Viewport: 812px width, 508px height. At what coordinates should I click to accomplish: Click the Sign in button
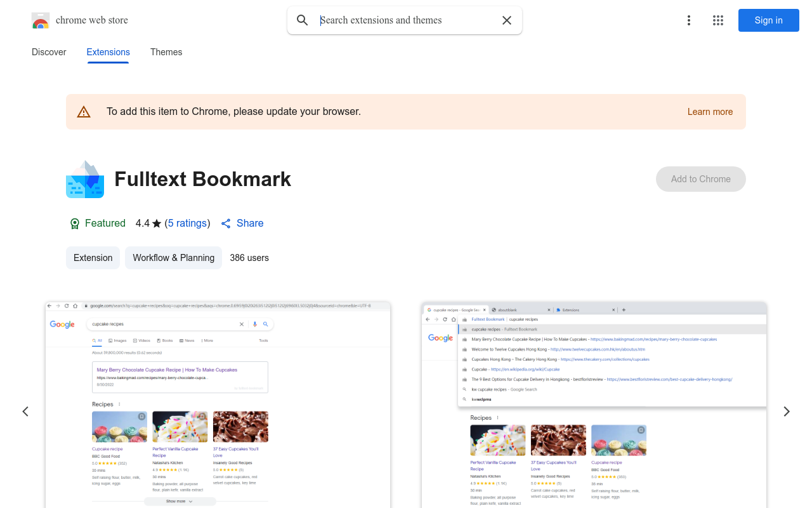tap(769, 20)
